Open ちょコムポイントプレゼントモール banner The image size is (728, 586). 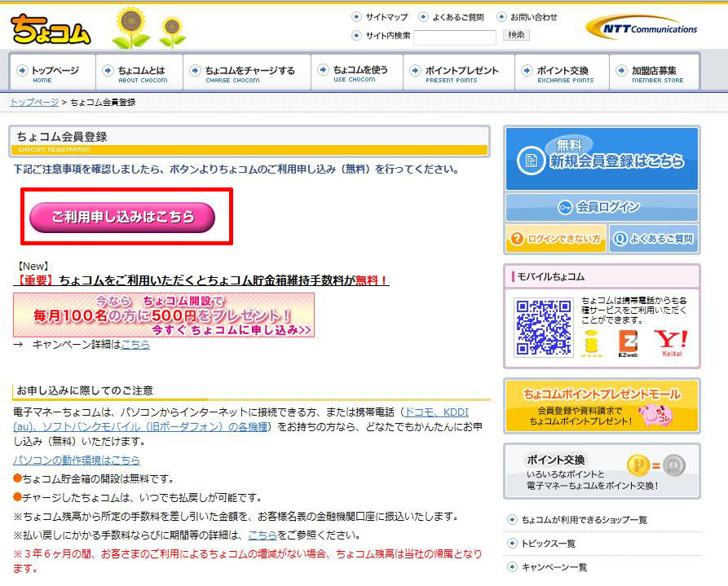point(602,407)
